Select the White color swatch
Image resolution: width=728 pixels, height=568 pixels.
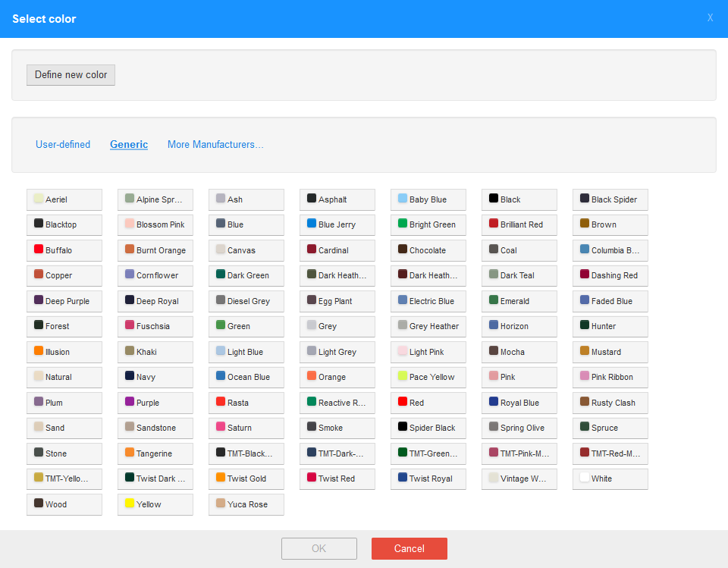610,479
